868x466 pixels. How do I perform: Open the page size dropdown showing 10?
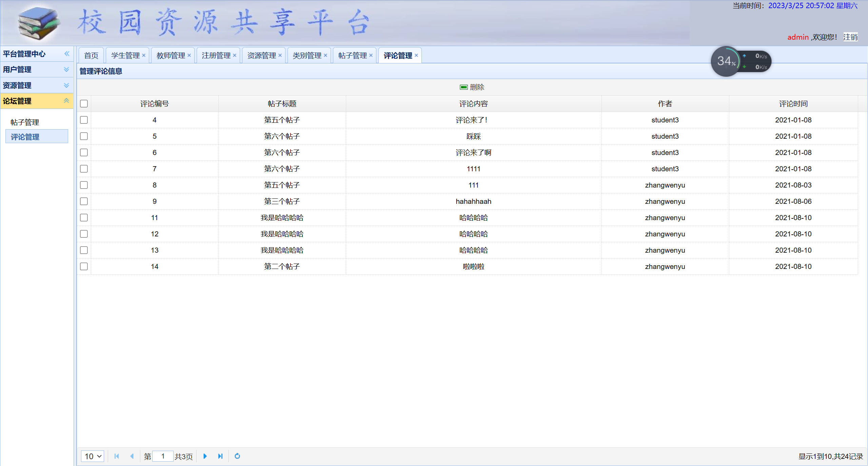click(93, 456)
